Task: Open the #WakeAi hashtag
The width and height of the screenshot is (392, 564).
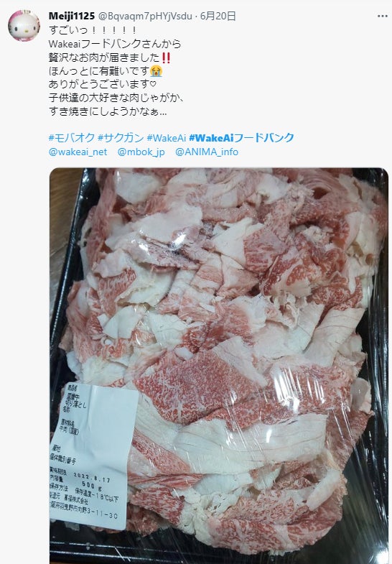Action: coord(166,138)
